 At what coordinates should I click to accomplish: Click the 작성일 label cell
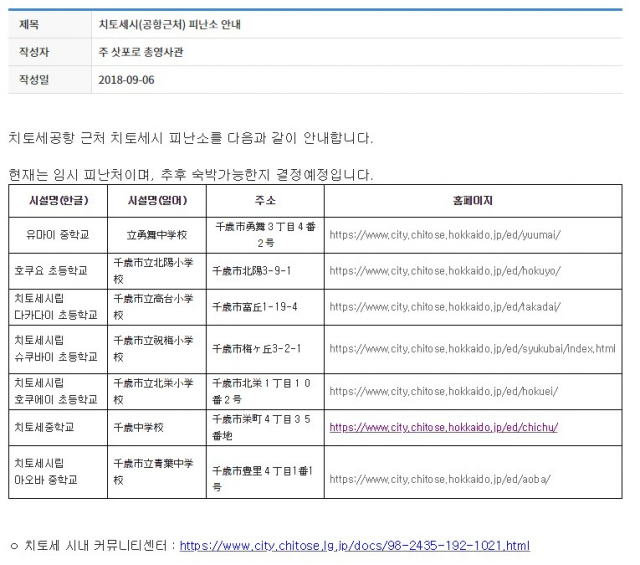[50, 80]
